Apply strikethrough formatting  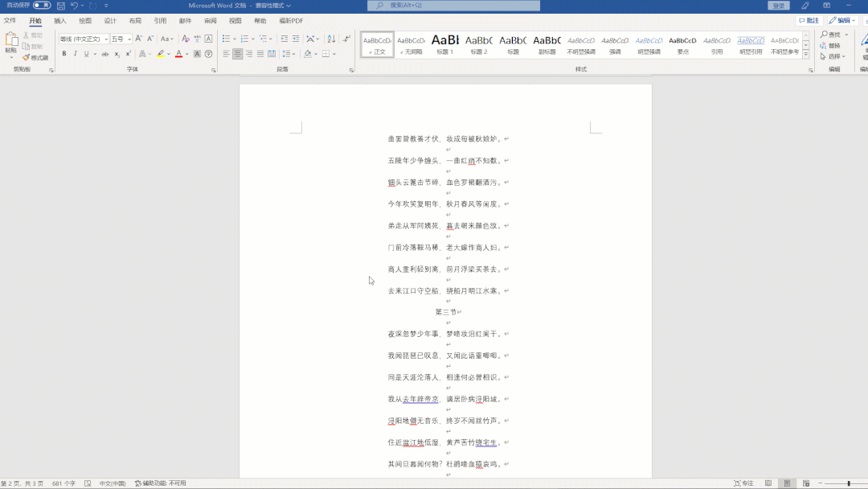pyautogui.click(x=104, y=54)
